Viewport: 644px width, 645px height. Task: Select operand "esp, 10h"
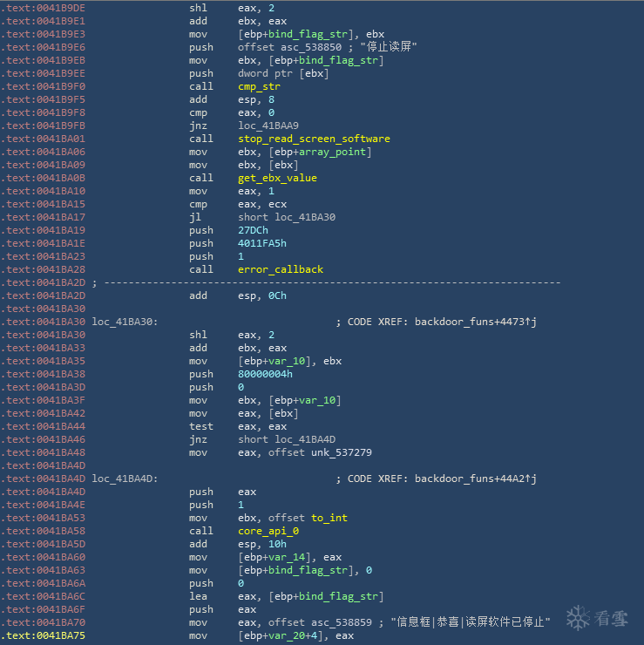(x=262, y=544)
